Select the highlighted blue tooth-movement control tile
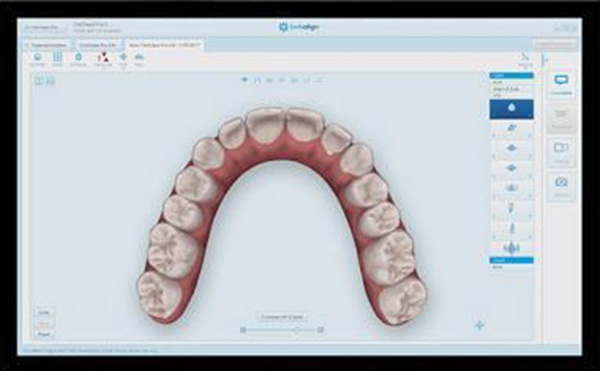This screenshot has height=371, width=600. (512, 109)
